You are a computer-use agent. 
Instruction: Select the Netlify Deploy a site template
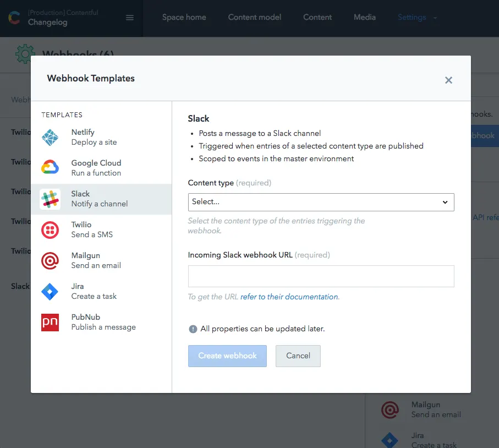[101, 137]
